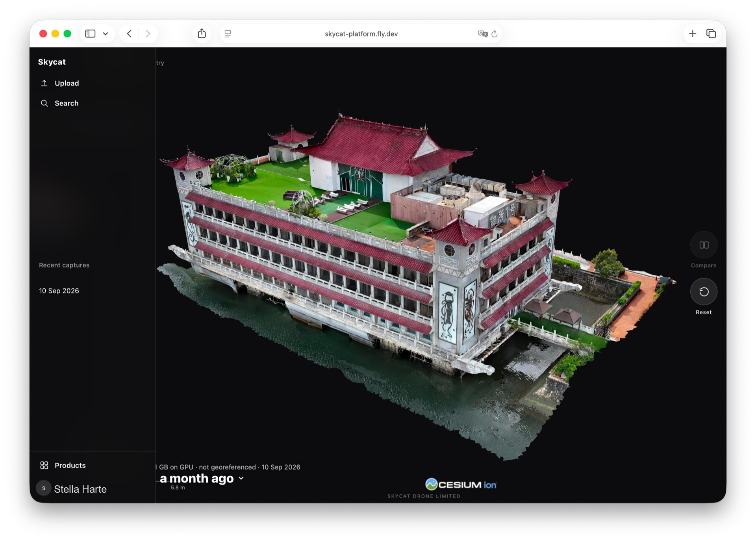Click the Search magnifier icon
The height and width of the screenshot is (542, 756).
[44, 103]
